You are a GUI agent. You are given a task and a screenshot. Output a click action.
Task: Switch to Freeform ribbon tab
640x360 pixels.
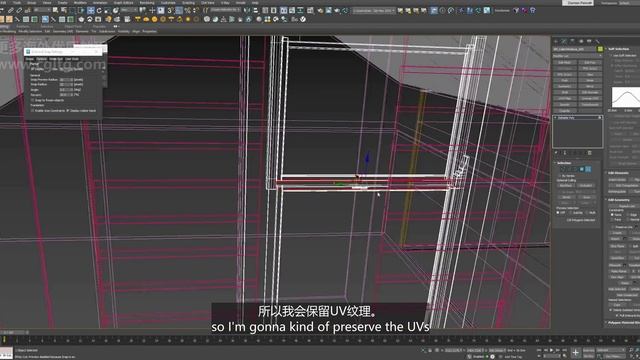23,26
